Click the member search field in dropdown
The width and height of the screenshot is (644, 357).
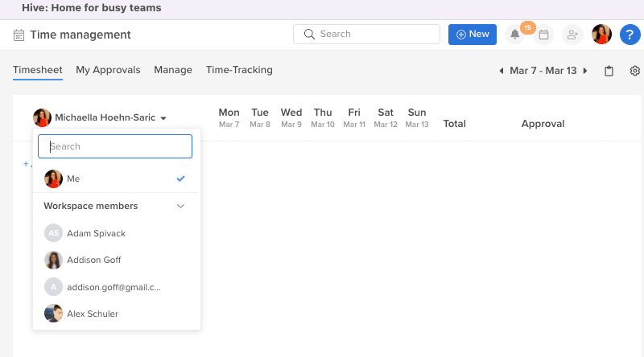pyautogui.click(x=116, y=146)
